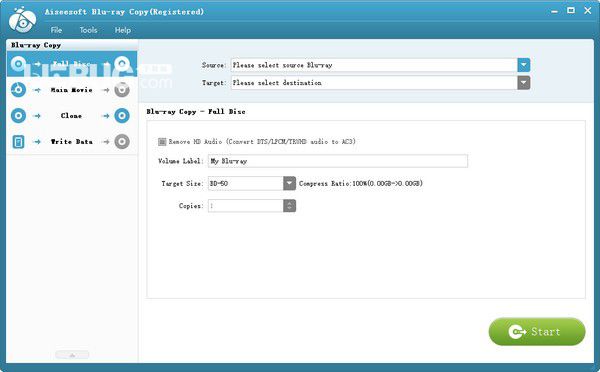Select the Full Disc source disc icon
The width and height of the screenshot is (600, 372).
tap(18, 64)
